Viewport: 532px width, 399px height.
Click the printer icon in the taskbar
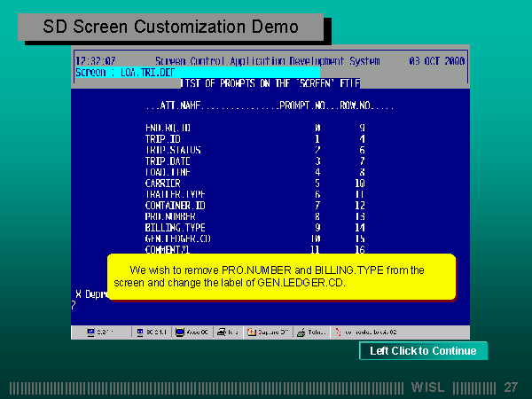pyautogui.click(x=222, y=332)
